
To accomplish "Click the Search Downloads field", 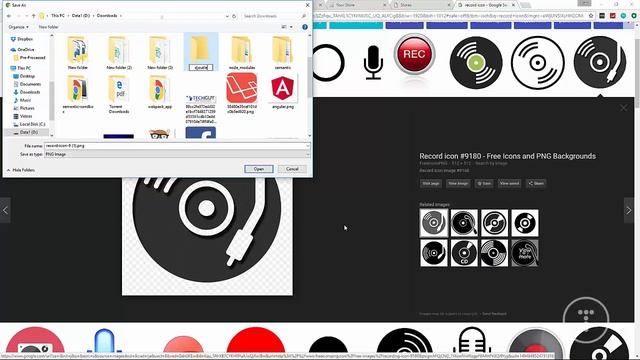I will [x=273, y=16].
